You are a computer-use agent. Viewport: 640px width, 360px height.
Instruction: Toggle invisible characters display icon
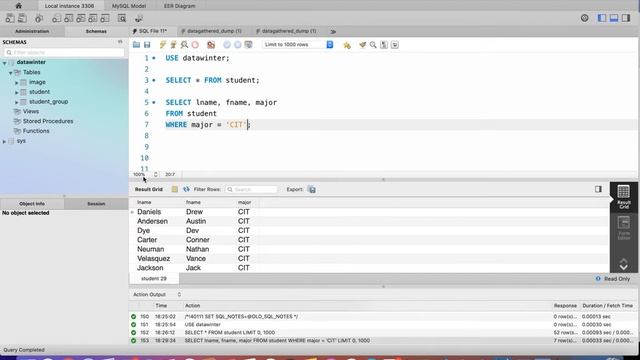click(x=384, y=45)
